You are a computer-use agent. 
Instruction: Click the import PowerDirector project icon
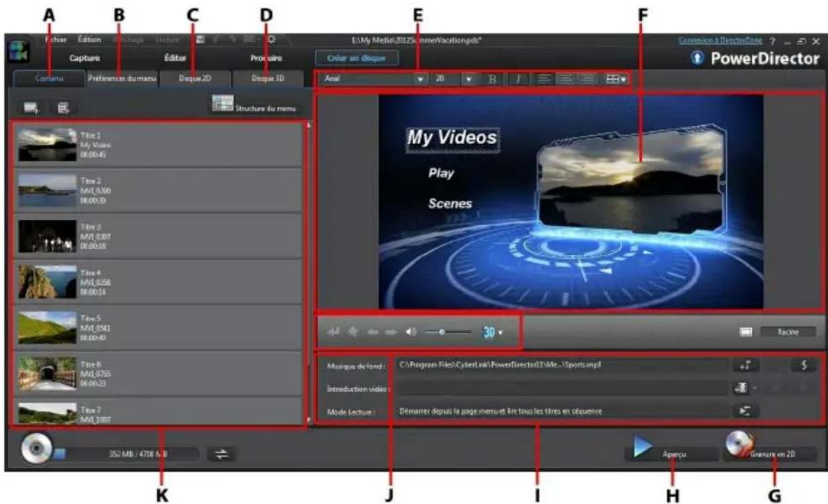64,107
